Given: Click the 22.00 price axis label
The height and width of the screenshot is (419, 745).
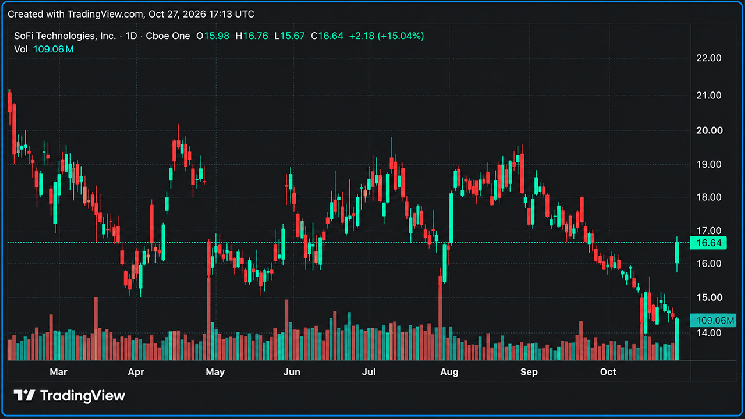Looking at the screenshot, I should [708, 58].
